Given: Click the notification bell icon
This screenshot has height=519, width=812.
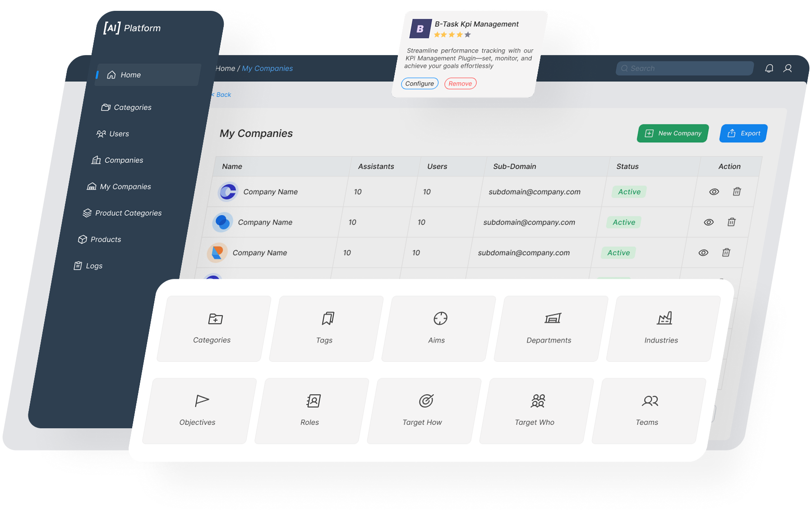Looking at the screenshot, I should coord(769,68).
